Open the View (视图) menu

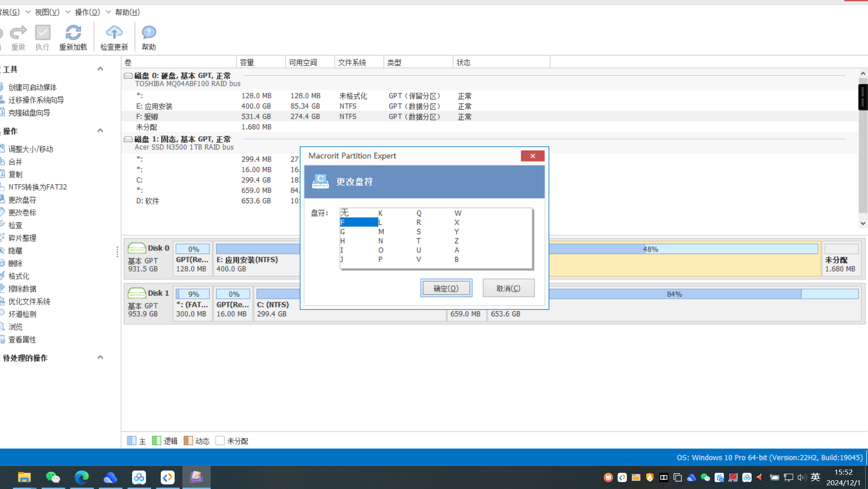coord(47,12)
